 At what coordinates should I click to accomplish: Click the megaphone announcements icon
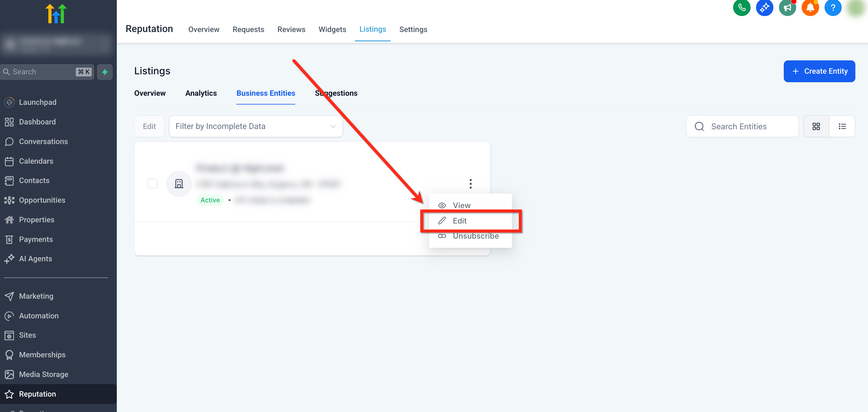click(x=787, y=8)
